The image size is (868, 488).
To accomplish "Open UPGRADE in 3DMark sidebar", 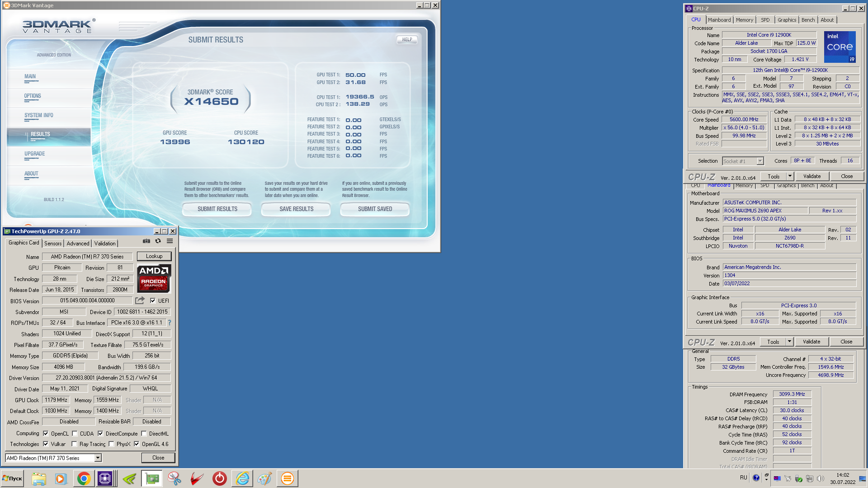I will tap(35, 154).
